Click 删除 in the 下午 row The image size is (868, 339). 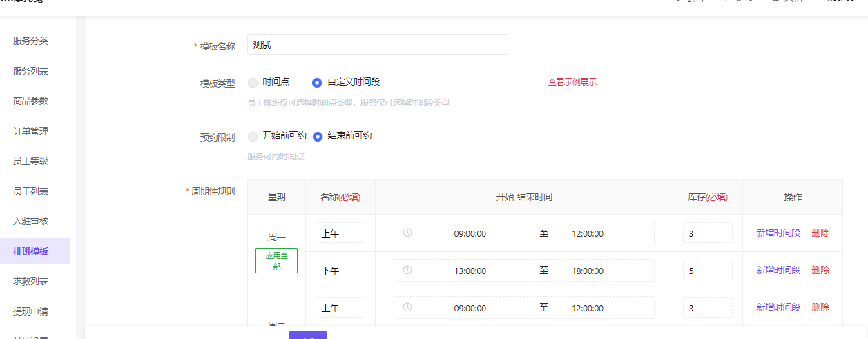[820, 270]
